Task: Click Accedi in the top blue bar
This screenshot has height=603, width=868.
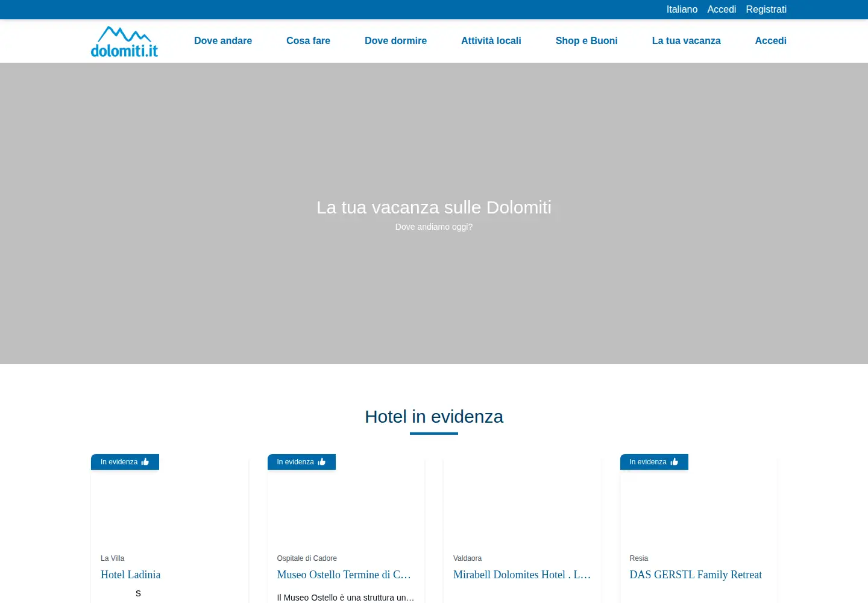Action: 722,9
